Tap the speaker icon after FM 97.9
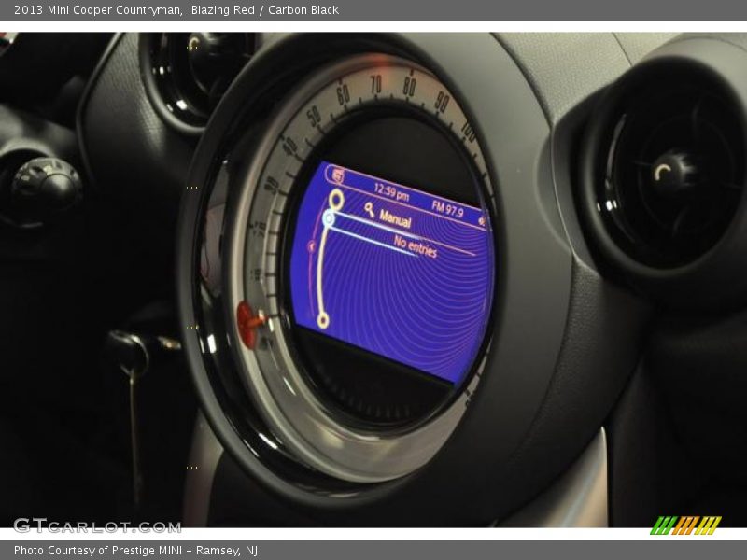Image resolution: width=747 pixels, height=560 pixels. click(x=482, y=221)
